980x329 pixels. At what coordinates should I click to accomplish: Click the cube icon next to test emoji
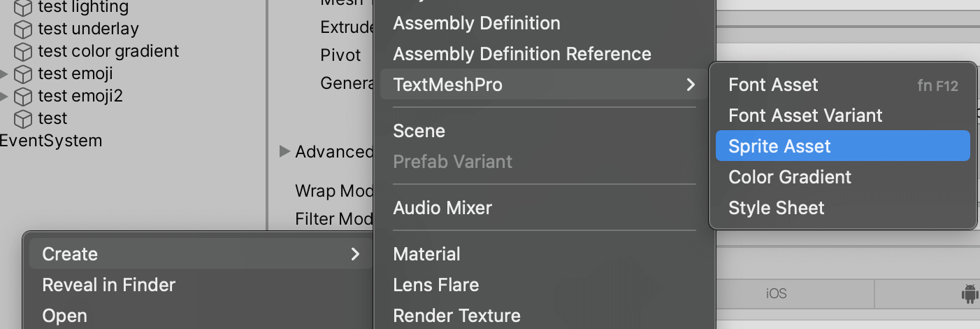(24, 74)
